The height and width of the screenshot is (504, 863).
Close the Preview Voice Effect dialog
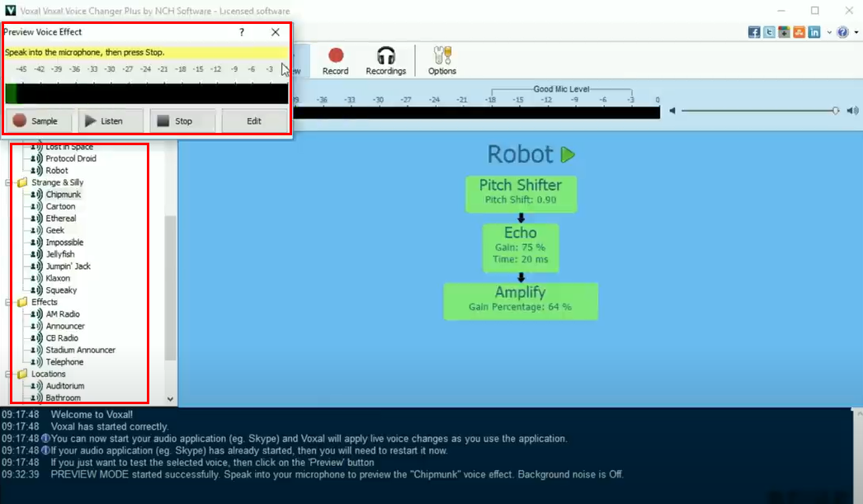click(276, 32)
